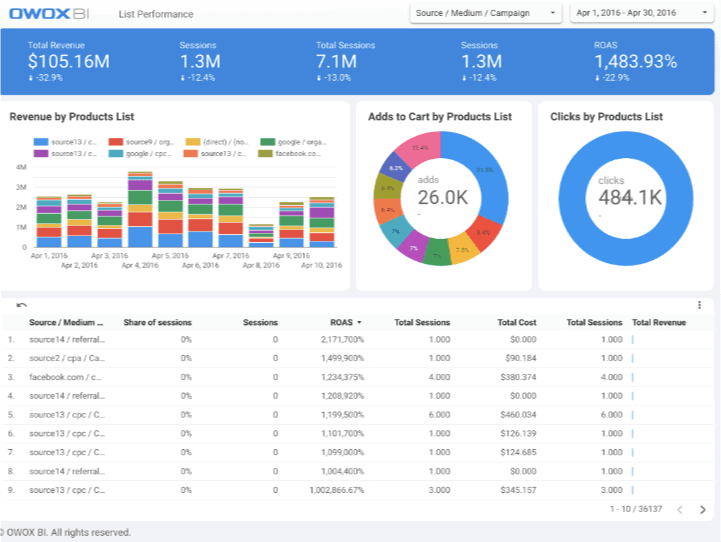Image resolution: width=721 pixels, height=542 pixels.
Task: Open the three-dot table options menu
Action: point(699,305)
